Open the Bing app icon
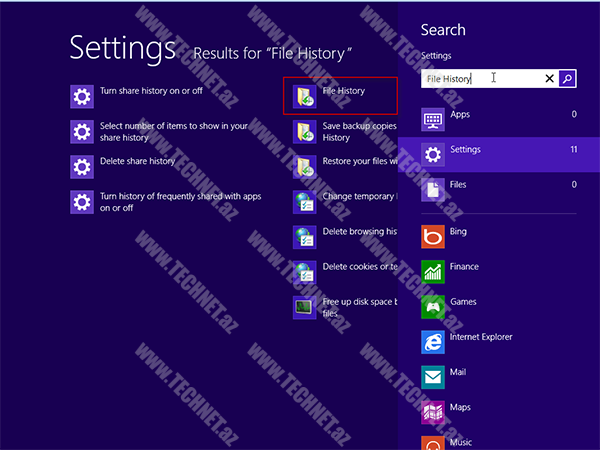600x450 pixels. 433,236
